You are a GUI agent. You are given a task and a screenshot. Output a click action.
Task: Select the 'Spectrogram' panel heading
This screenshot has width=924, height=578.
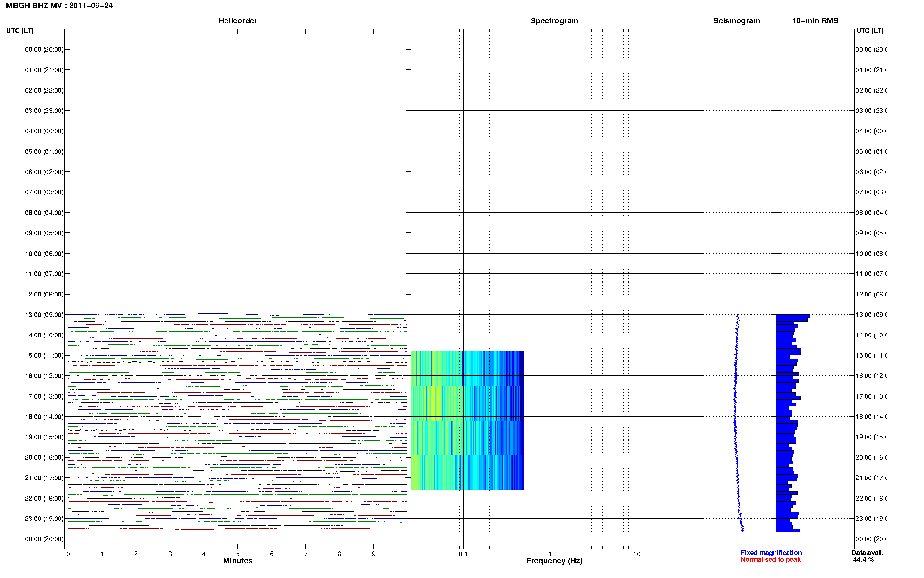click(554, 21)
